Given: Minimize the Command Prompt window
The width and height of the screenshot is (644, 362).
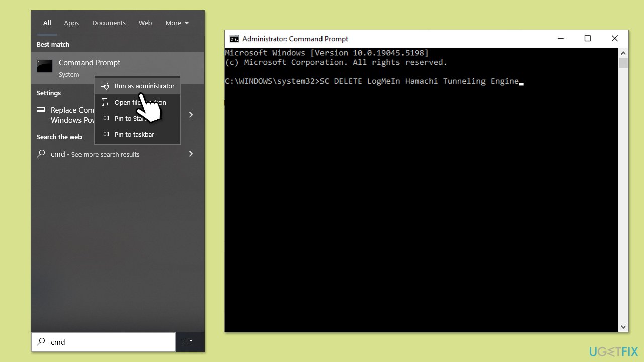Looking at the screenshot, I should click(560, 39).
